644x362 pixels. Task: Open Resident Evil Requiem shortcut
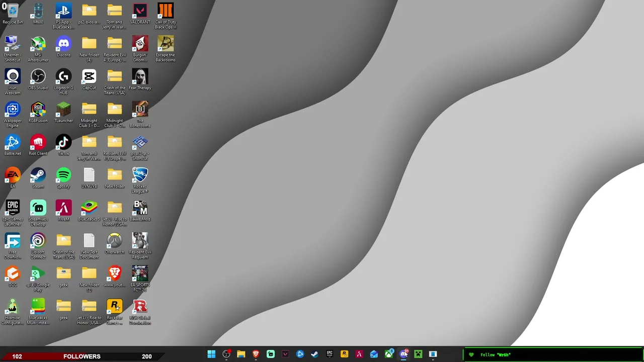(140, 246)
